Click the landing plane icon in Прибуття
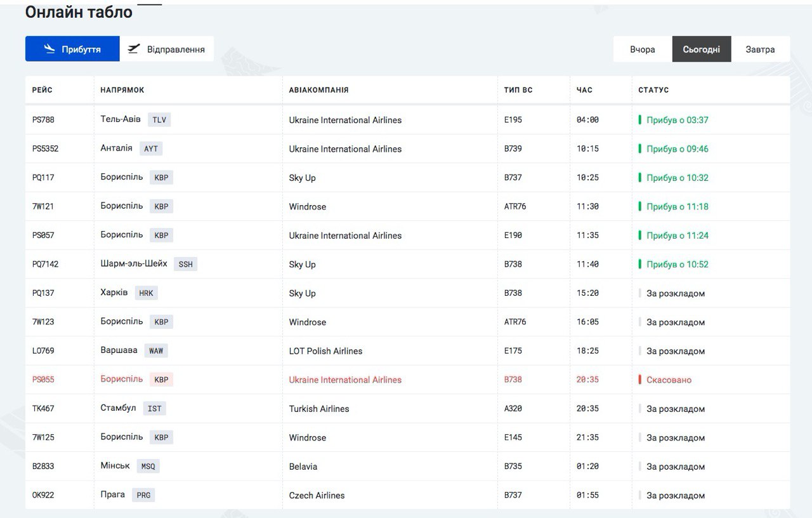The image size is (812, 518). click(50, 49)
